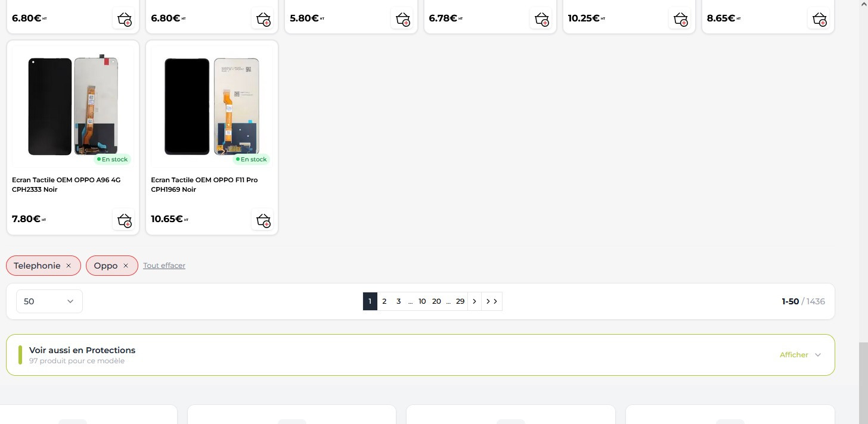Remove the Telephonie filter tag

pyautogui.click(x=69, y=266)
